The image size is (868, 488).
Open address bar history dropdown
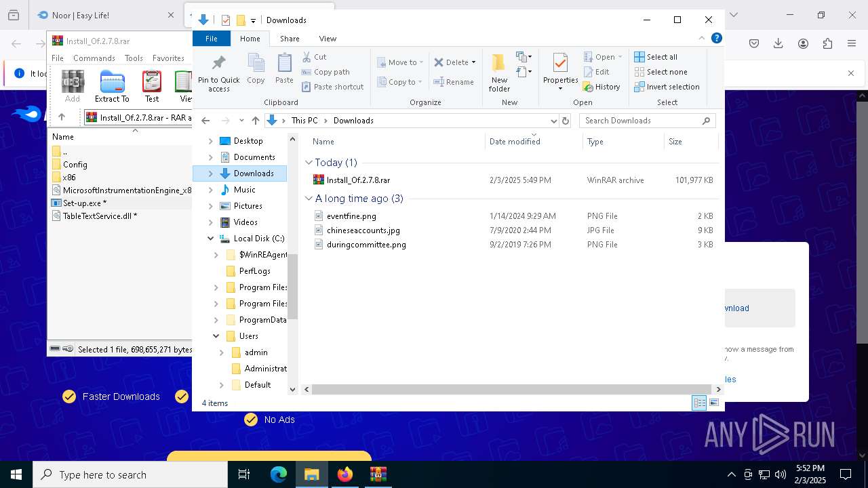(553, 121)
